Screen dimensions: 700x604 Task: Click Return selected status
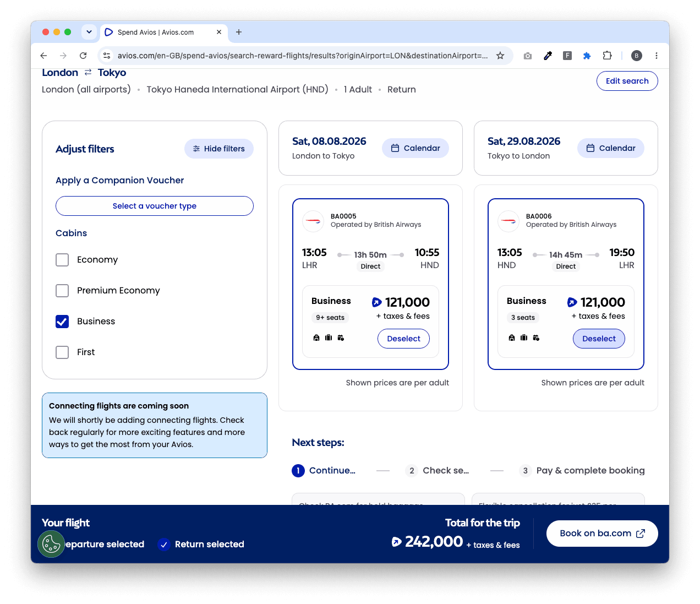pyautogui.click(x=202, y=545)
